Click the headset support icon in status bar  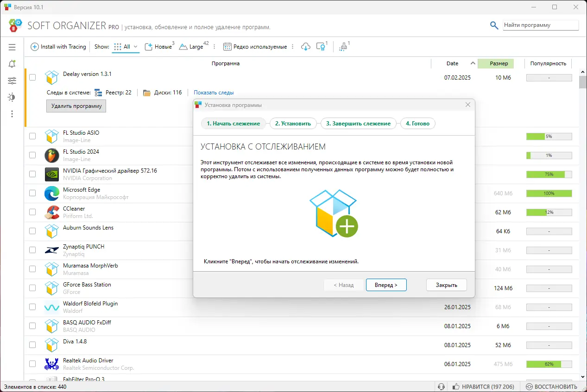click(441, 386)
